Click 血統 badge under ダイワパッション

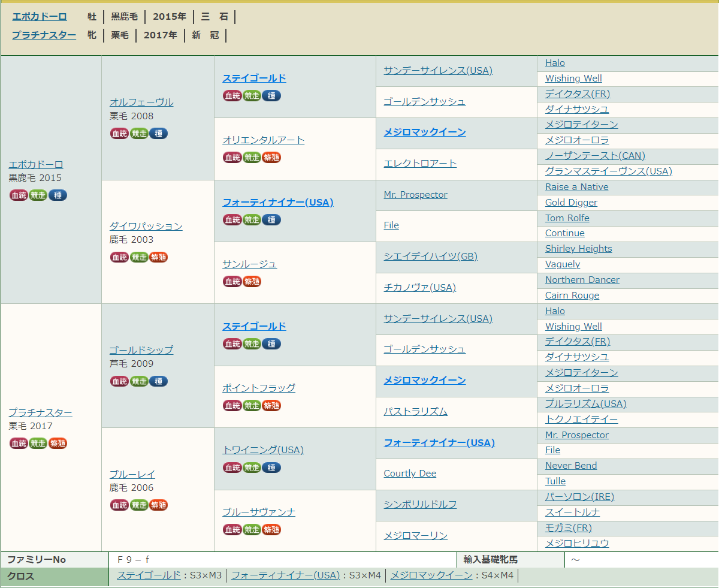(x=119, y=257)
